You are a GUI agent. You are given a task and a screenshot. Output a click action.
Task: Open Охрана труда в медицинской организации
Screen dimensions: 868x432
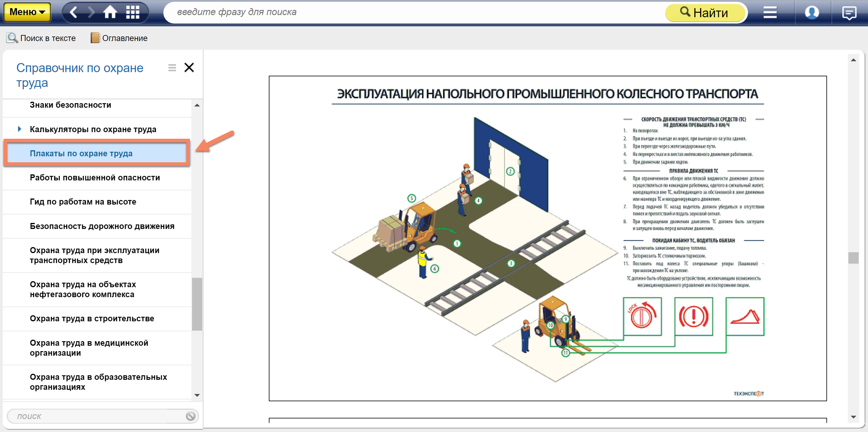click(97, 348)
